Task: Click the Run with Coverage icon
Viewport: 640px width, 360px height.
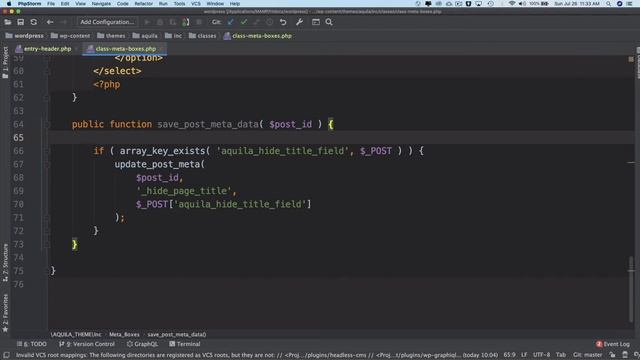Action: point(173,22)
